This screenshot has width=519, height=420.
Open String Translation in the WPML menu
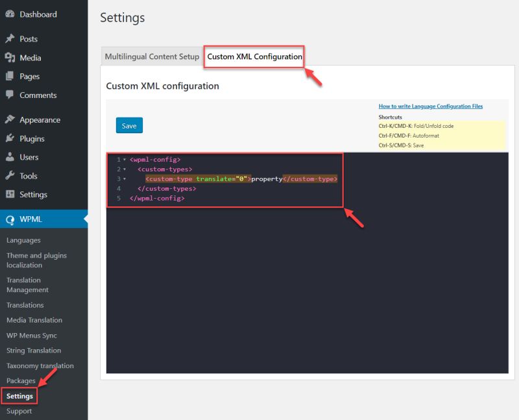(x=34, y=351)
